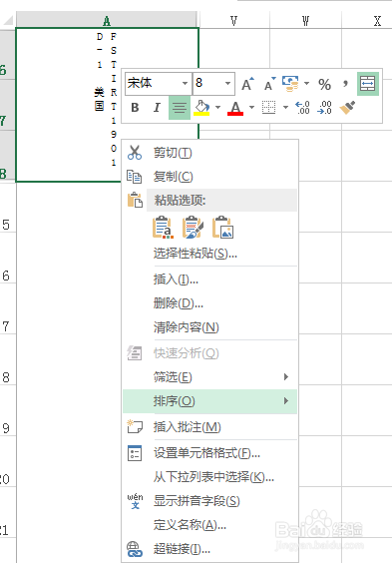Apply red font color
This screenshot has height=563, width=392.
pos(235,108)
